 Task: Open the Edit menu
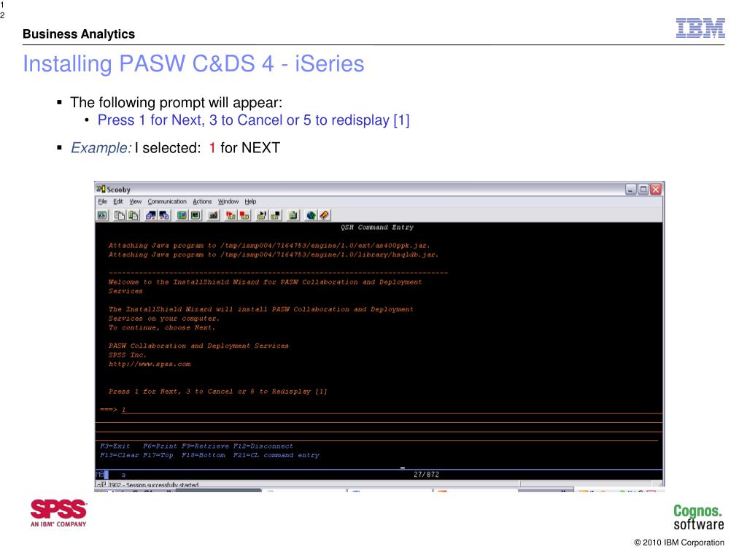point(118,201)
